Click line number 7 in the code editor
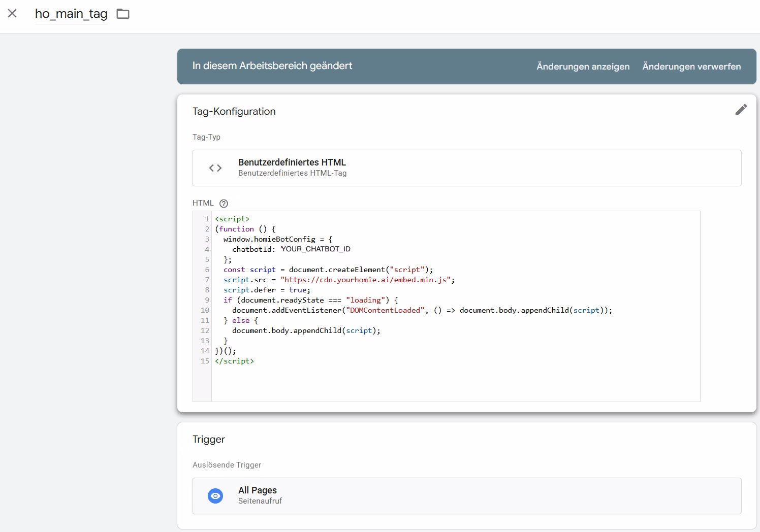 (x=207, y=280)
